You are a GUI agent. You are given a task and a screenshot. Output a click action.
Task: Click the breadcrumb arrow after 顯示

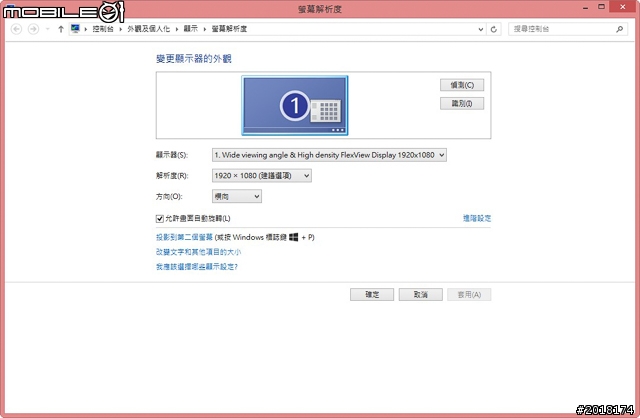tap(205, 29)
